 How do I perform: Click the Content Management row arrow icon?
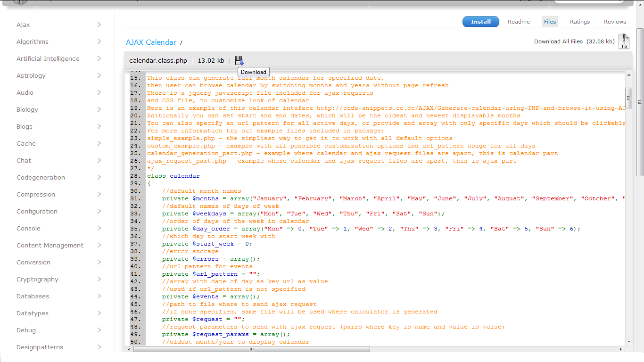(x=99, y=245)
